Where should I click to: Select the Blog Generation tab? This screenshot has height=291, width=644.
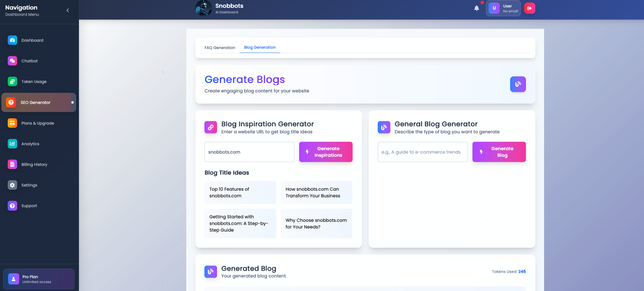(260, 48)
